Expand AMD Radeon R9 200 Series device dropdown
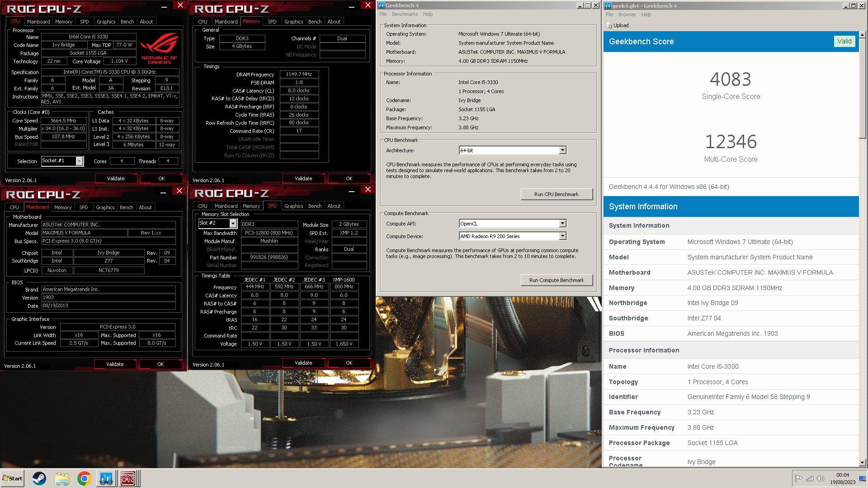 click(562, 236)
